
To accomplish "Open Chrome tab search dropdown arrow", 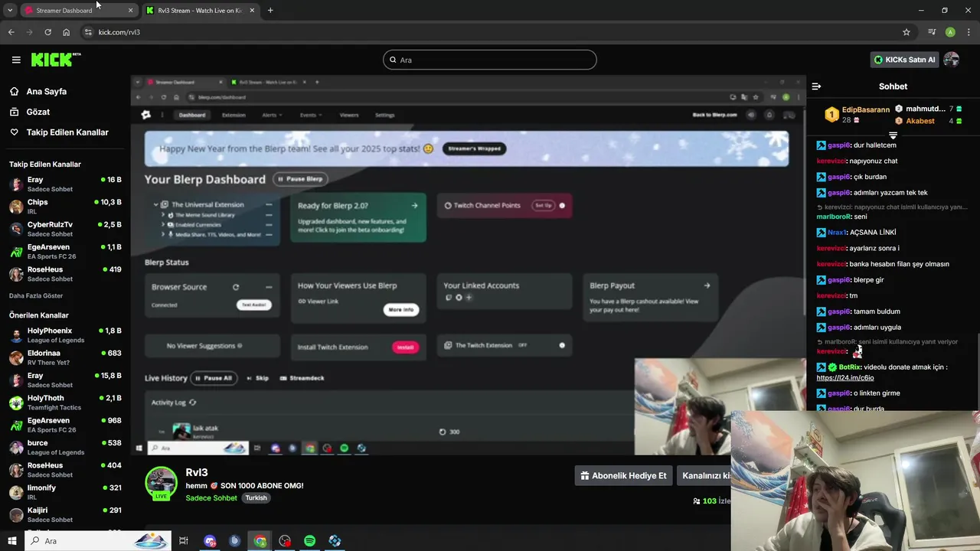I will (10, 10).
